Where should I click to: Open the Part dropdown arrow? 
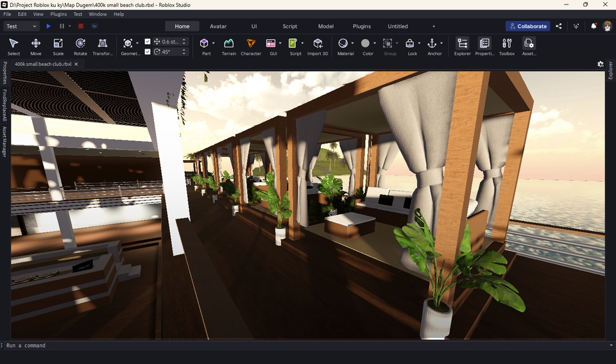(x=213, y=44)
